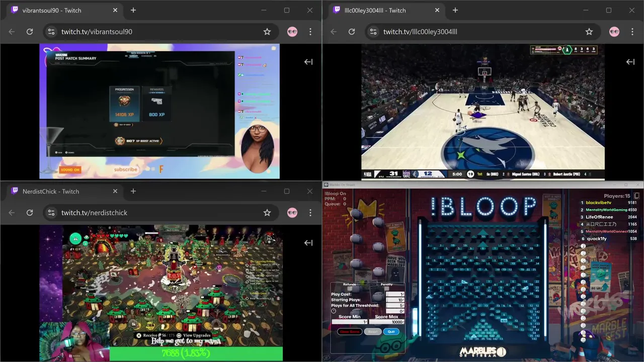Edit the Score Min field
The width and height of the screenshot is (644, 362).
[x=350, y=322]
